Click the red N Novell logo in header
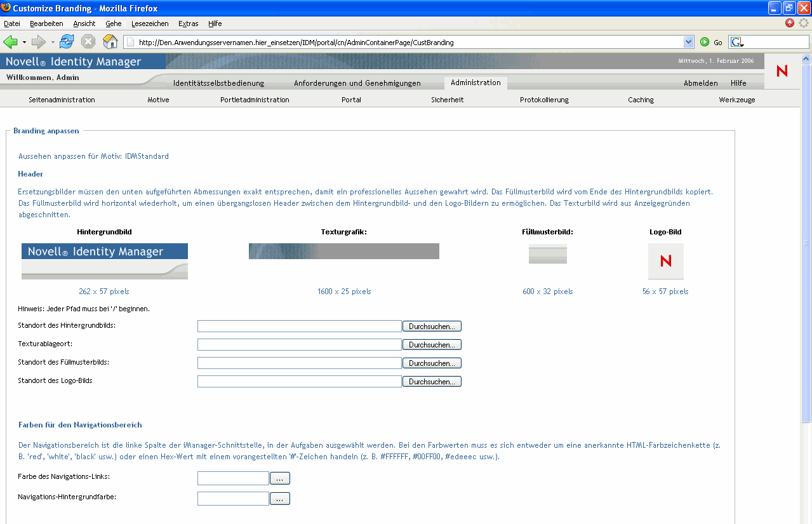 (782, 71)
